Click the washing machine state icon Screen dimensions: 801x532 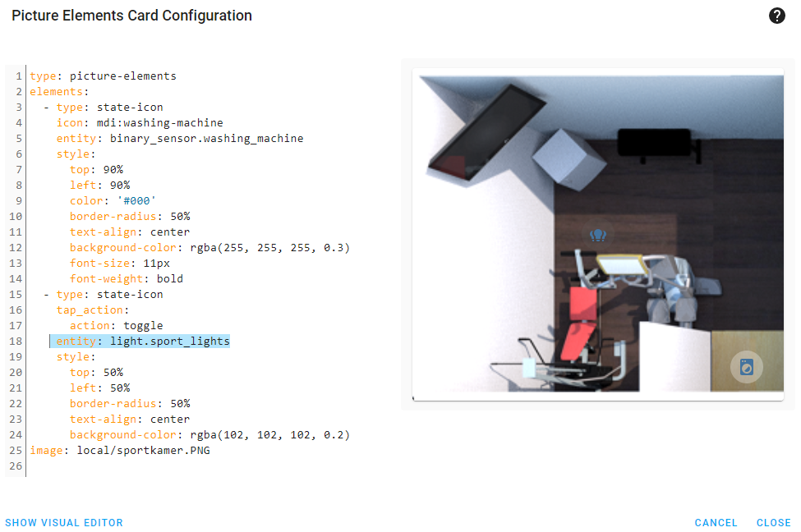pos(746,367)
